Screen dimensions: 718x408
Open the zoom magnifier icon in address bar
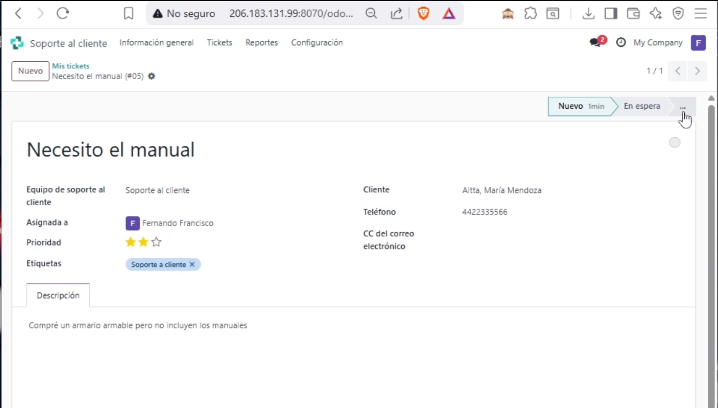[x=371, y=14]
